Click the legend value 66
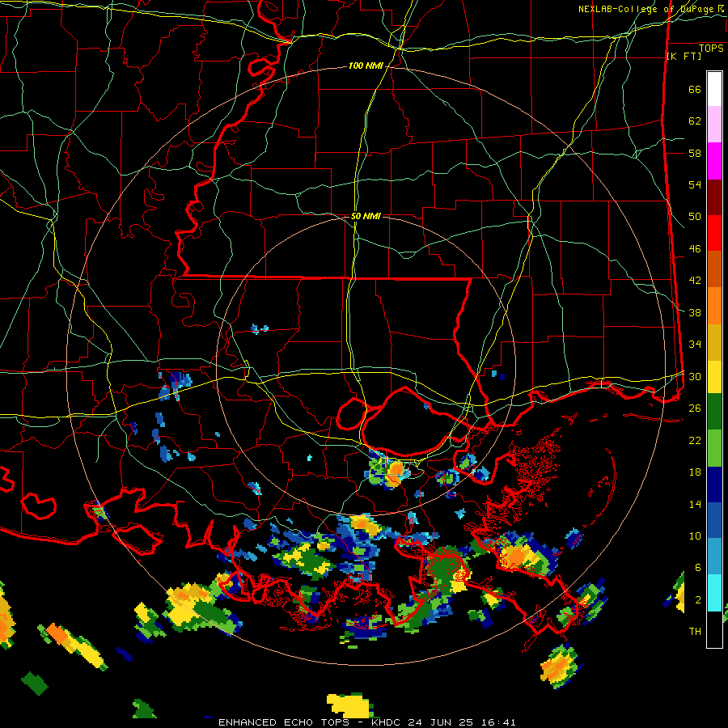 [695, 90]
